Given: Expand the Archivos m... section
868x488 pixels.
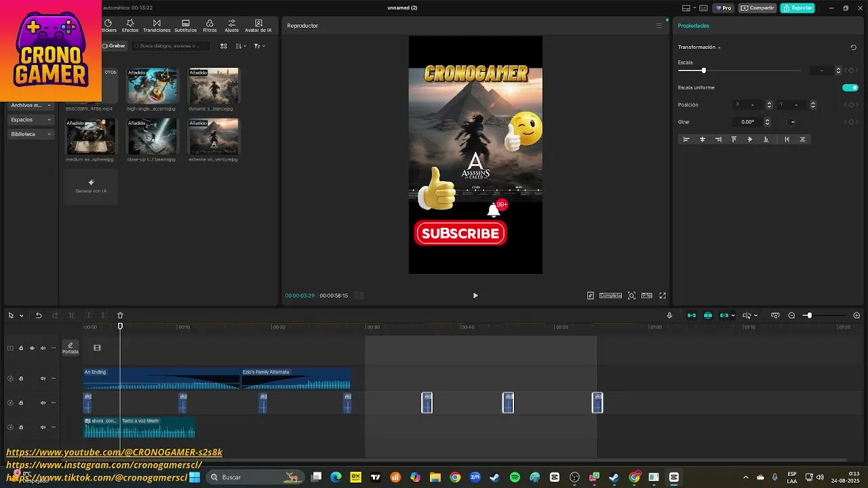Looking at the screenshot, I should 31,105.
